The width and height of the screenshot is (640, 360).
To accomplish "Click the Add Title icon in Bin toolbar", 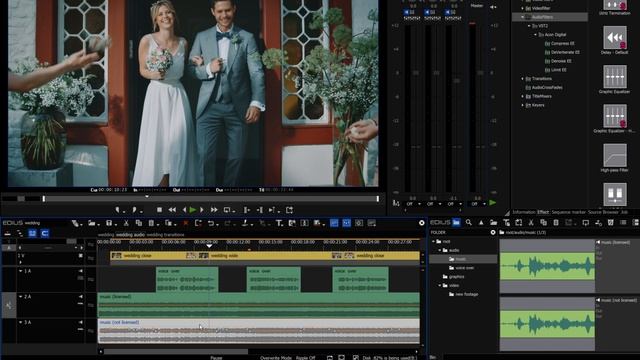I will click(506, 222).
